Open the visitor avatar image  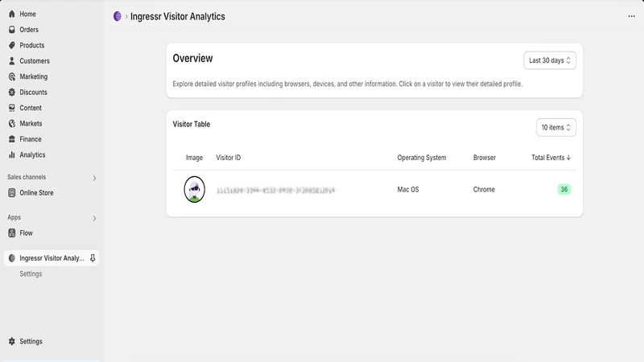click(x=194, y=189)
